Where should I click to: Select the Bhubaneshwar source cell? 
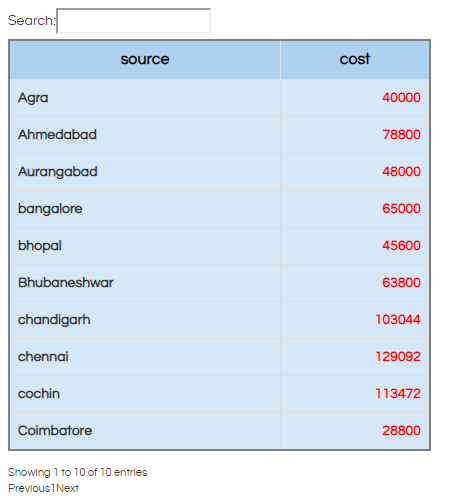click(145, 283)
